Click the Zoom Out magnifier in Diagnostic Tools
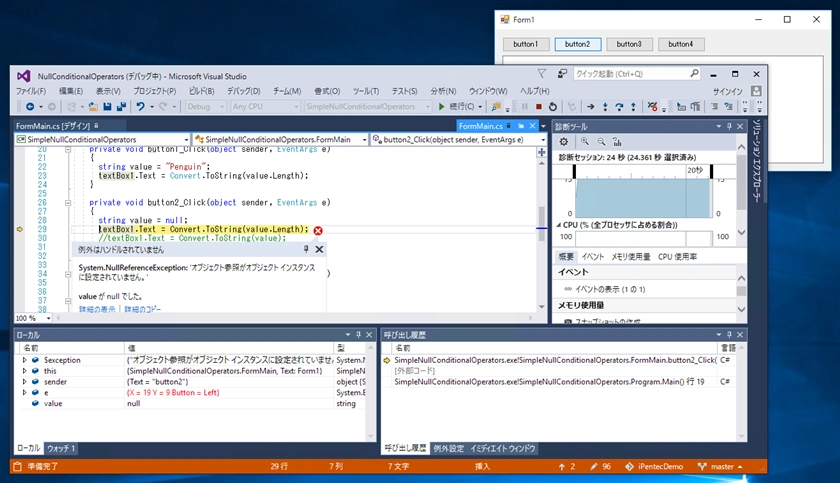840x483 pixels. click(602, 142)
